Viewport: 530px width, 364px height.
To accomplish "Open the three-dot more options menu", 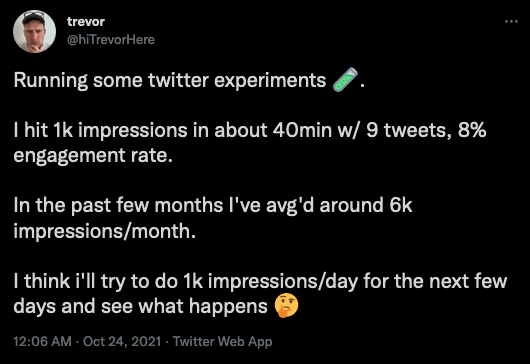I will [x=511, y=22].
